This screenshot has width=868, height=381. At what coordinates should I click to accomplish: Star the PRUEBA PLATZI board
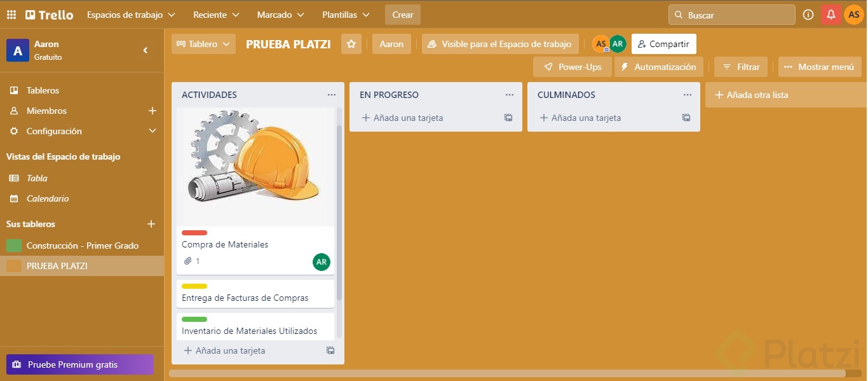click(351, 44)
